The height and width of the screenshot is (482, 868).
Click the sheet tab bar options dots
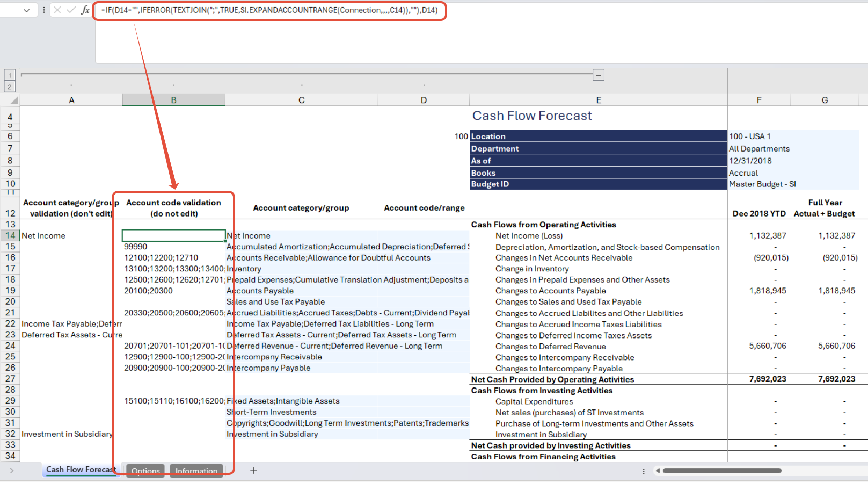pyautogui.click(x=644, y=471)
